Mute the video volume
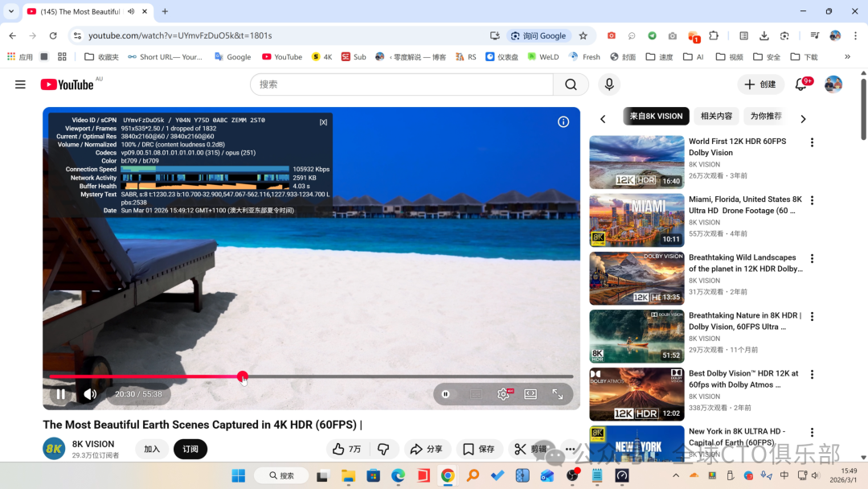The image size is (868, 489). click(89, 394)
